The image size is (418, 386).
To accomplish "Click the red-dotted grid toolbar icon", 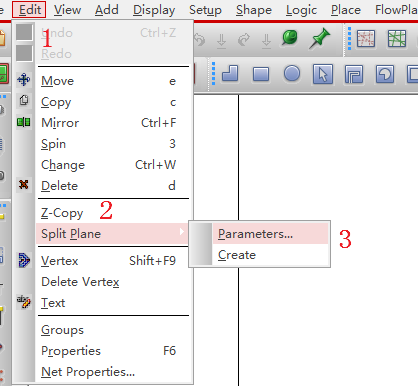I will (366, 38).
